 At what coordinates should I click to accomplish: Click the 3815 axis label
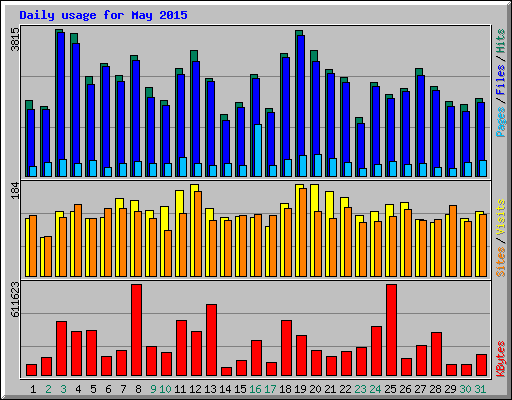pos(15,39)
